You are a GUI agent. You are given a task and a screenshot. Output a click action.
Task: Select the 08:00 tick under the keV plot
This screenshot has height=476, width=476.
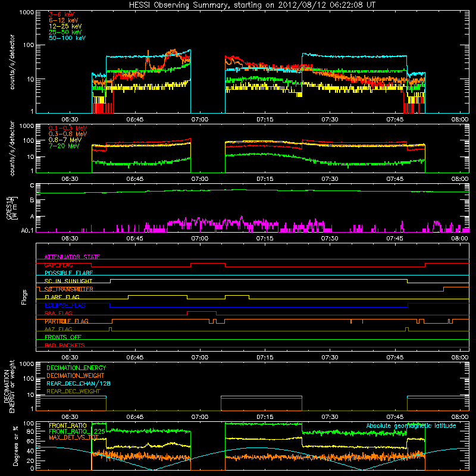[460, 120]
